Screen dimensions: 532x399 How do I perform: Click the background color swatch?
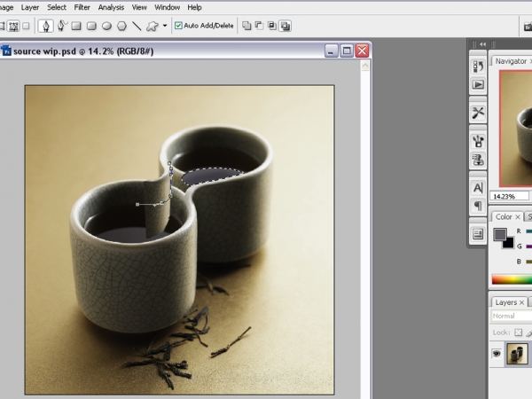click(x=509, y=243)
